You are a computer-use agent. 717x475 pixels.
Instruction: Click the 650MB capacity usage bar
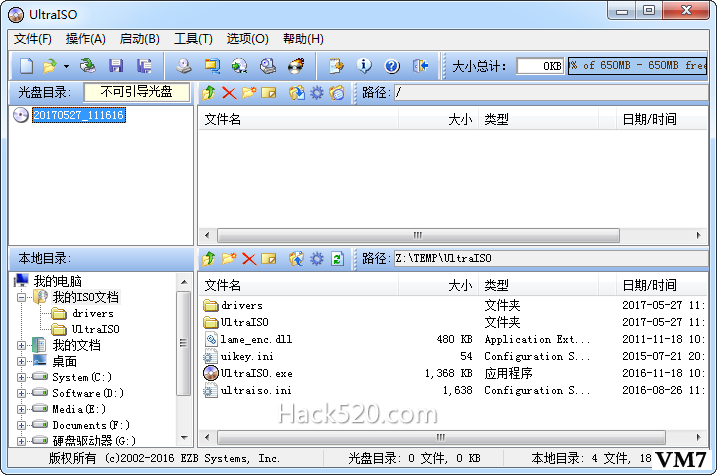click(637, 66)
